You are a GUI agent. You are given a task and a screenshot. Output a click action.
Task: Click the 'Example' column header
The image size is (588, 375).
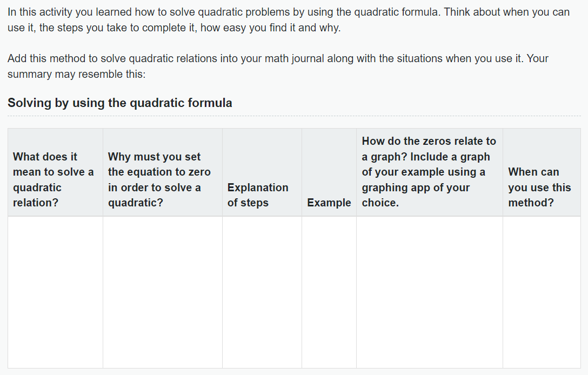tap(329, 172)
